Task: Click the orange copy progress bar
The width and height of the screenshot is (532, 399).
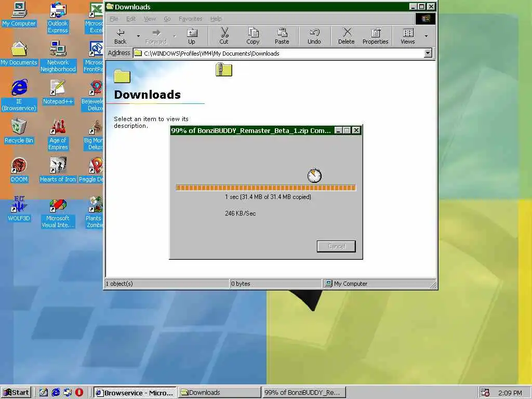Action: [x=266, y=188]
